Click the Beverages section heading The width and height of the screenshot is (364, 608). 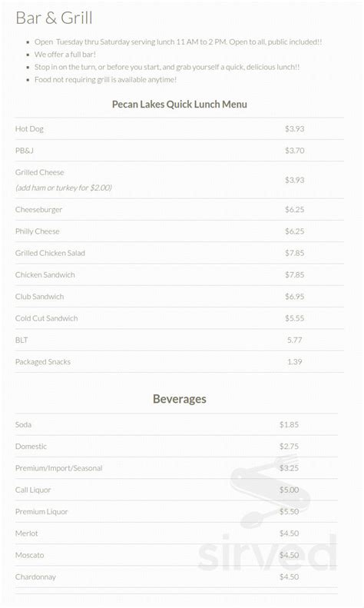coord(179,399)
